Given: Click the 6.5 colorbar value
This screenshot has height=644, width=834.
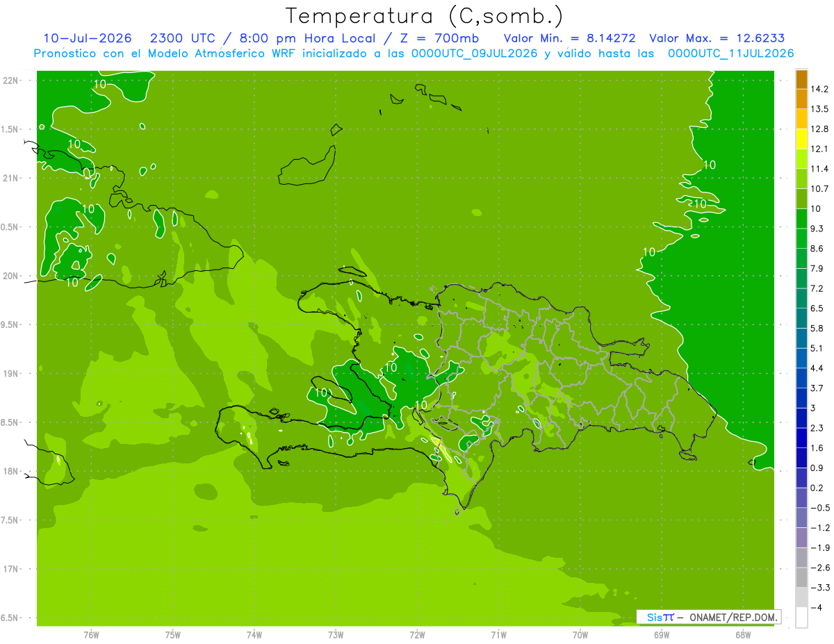Looking at the screenshot, I should click(x=817, y=308).
